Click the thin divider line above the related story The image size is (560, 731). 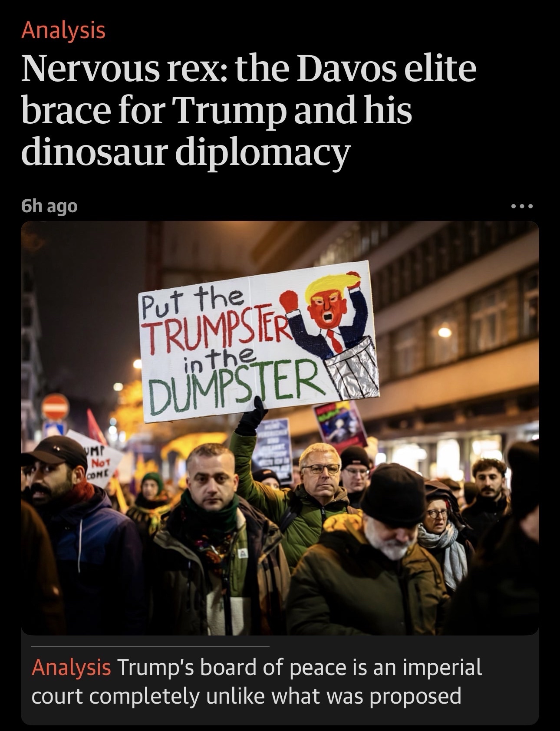pos(150,646)
